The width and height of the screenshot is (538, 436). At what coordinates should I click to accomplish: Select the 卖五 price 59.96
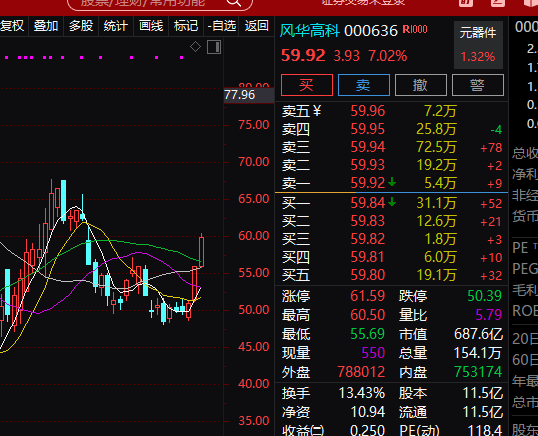coord(368,111)
